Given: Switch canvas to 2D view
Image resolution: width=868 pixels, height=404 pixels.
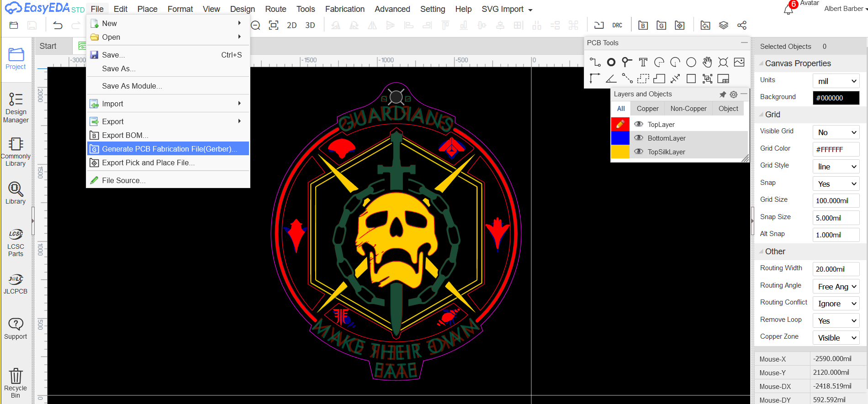Looking at the screenshot, I should coord(292,26).
